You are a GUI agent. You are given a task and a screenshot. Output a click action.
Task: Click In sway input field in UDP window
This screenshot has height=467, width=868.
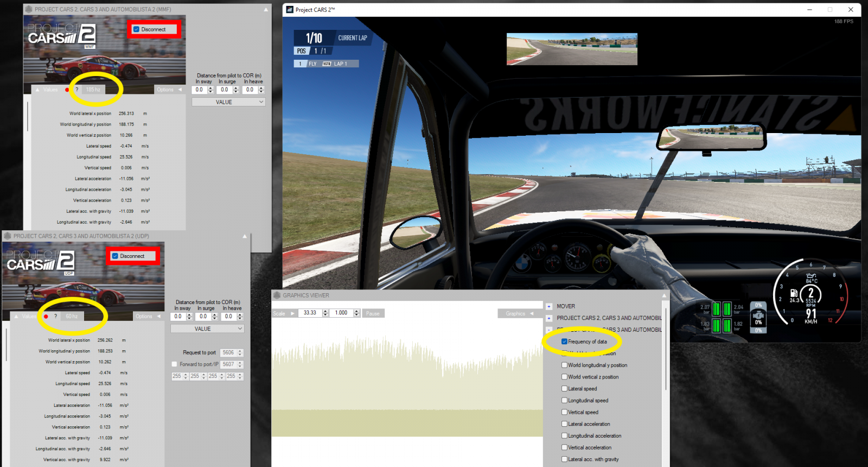coord(178,316)
